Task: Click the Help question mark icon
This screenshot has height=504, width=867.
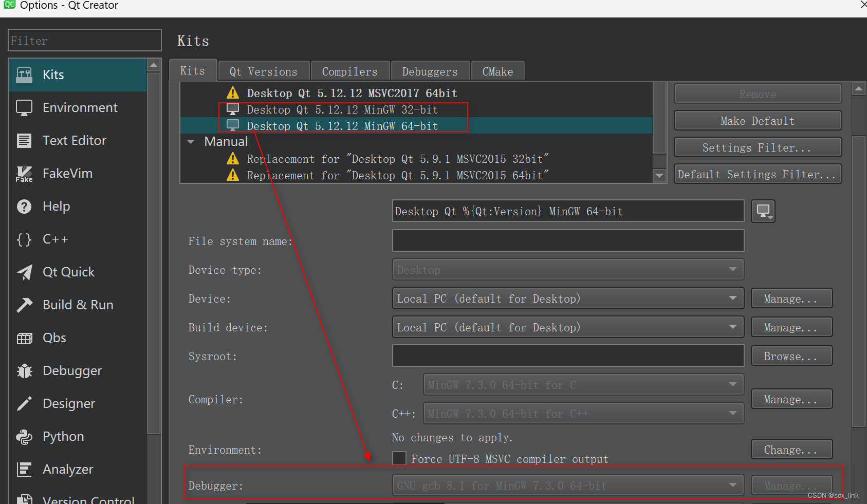Action: tap(24, 207)
